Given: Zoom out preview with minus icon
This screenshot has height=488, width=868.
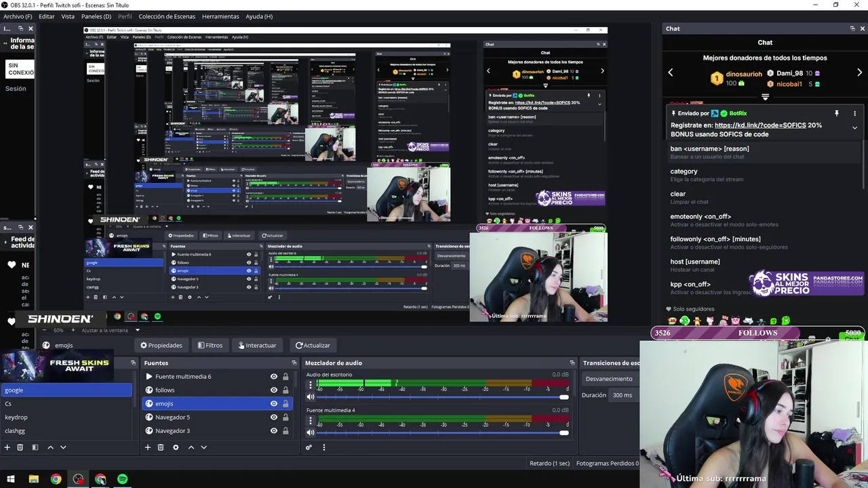Looking at the screenshot, I should 44,330.
